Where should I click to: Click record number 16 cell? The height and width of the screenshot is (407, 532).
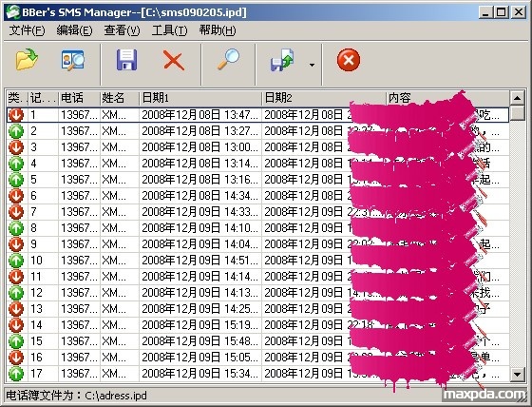pos(43,357)
